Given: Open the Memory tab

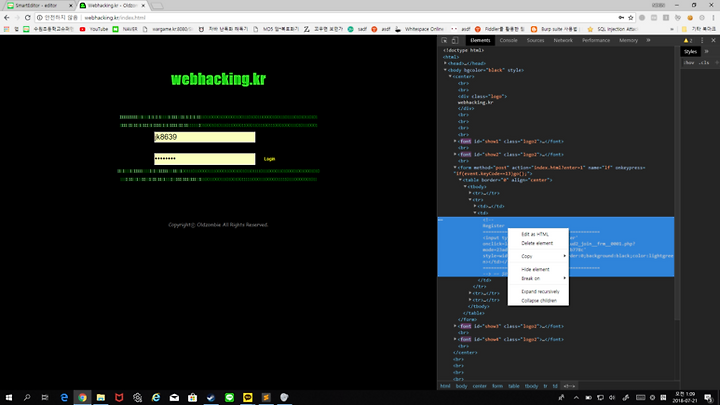Looking at the screenshot, I should pyautogui.click(x=628, y=40).
